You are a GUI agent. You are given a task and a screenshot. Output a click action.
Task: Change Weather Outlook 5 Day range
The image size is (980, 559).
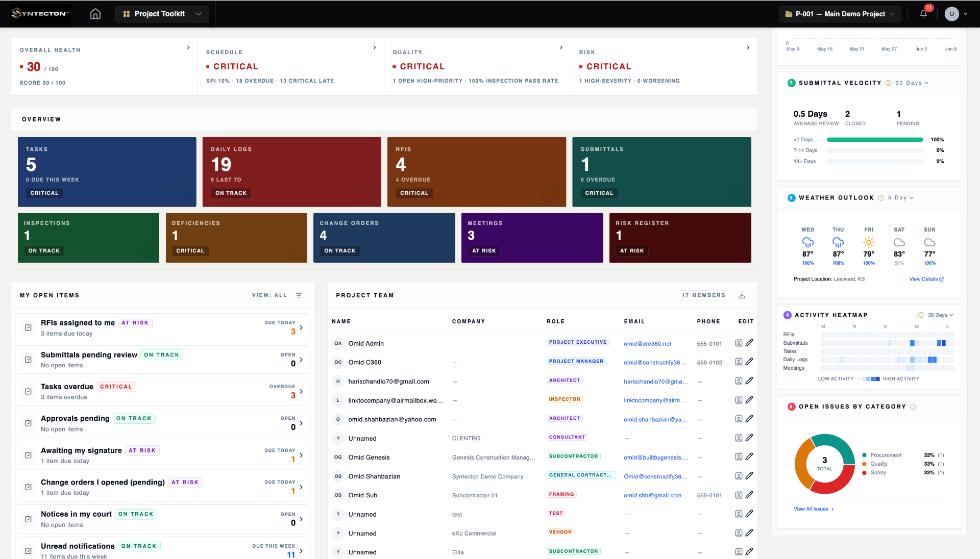[x=901, y=198]
